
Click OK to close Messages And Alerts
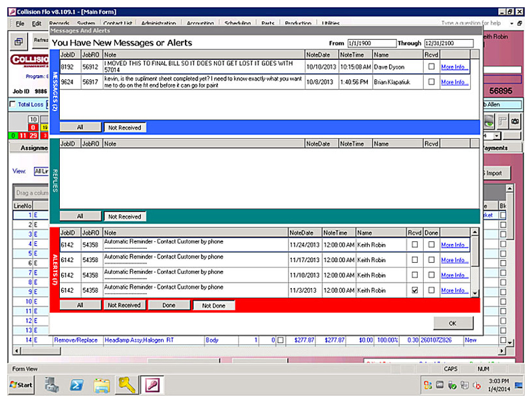click(x=453, y=323)
